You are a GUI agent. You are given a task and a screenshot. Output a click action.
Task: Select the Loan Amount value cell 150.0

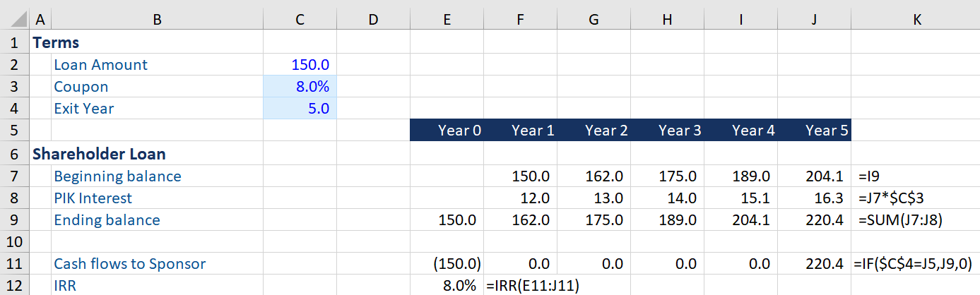[300, 65]
